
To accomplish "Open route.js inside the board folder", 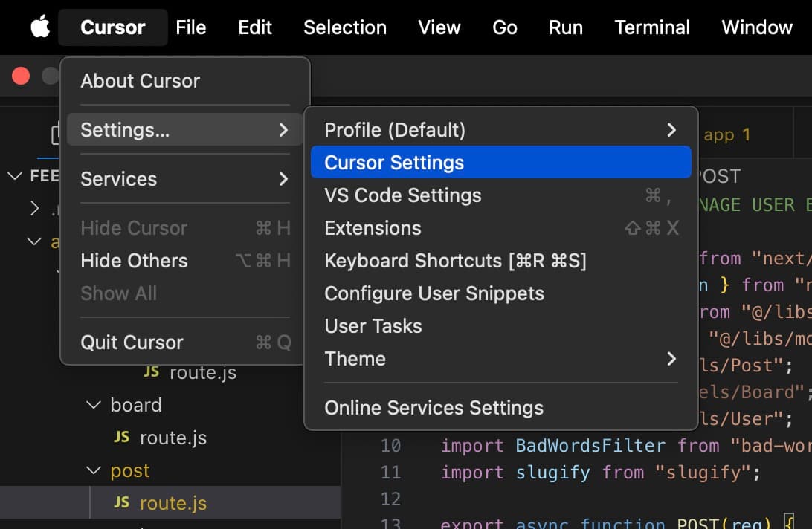I will (173, 438).
